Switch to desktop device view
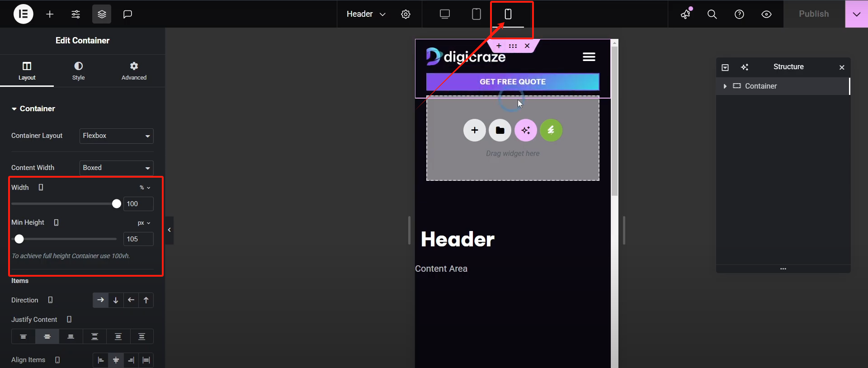The width and height of the screenshot is (868, 368). tap(445, 14)
